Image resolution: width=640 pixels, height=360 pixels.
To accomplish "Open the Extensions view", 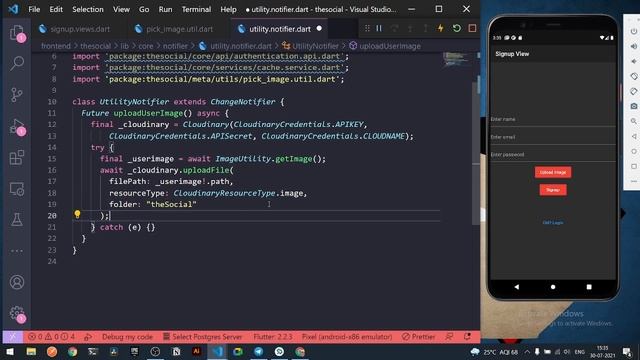I will click(x=17, y=158).
